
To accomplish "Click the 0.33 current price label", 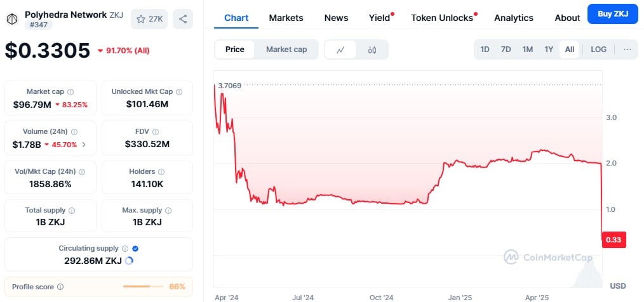I will coord(614,240).
